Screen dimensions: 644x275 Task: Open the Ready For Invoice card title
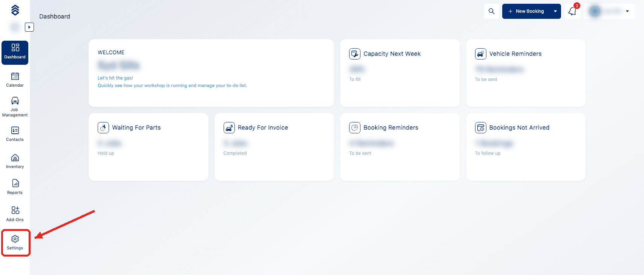point(263,128)
